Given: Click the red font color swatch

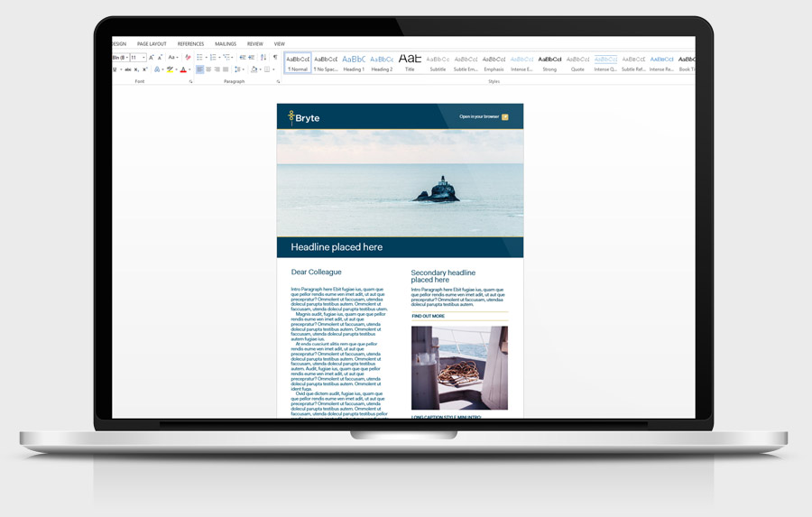Looking at the screenshot, I should [x=183, y=69].
